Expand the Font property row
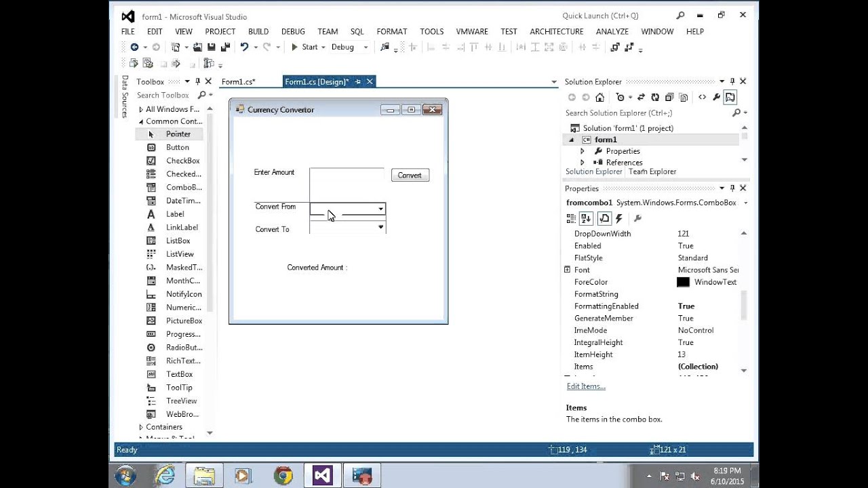The height and width of the screenshot is (488, 868). [x=567, y=270]
